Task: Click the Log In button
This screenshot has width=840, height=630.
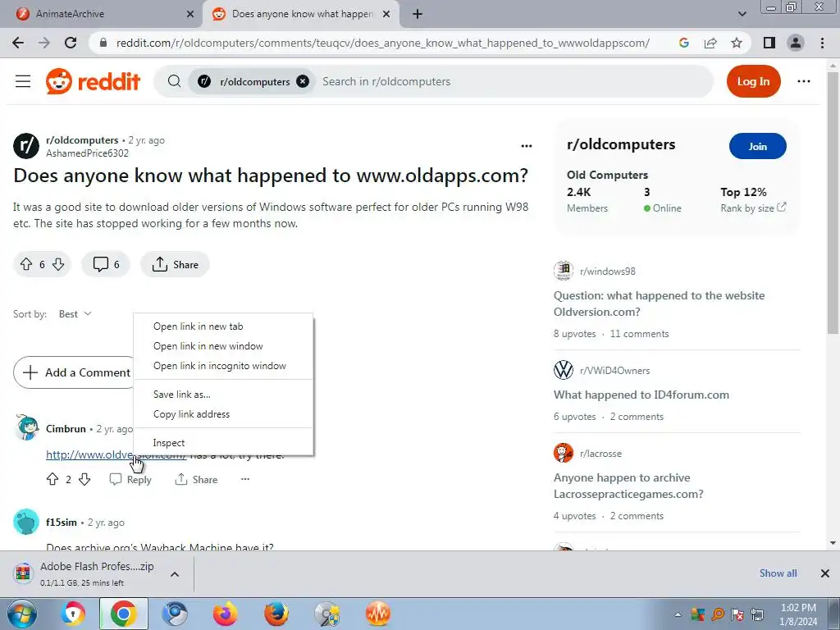Action: pos(753,81)
